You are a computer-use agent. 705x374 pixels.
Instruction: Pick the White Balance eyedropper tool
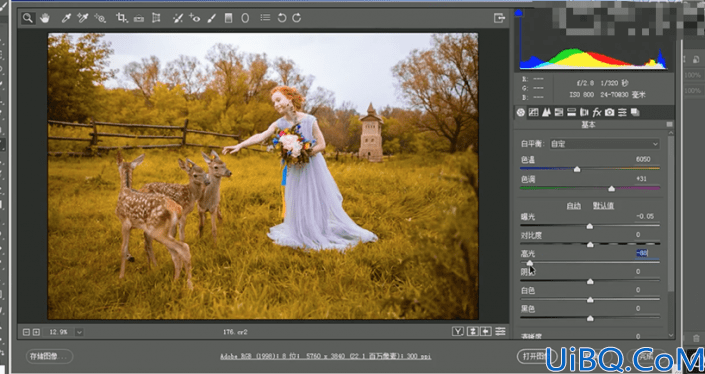(x=66, y=18)
